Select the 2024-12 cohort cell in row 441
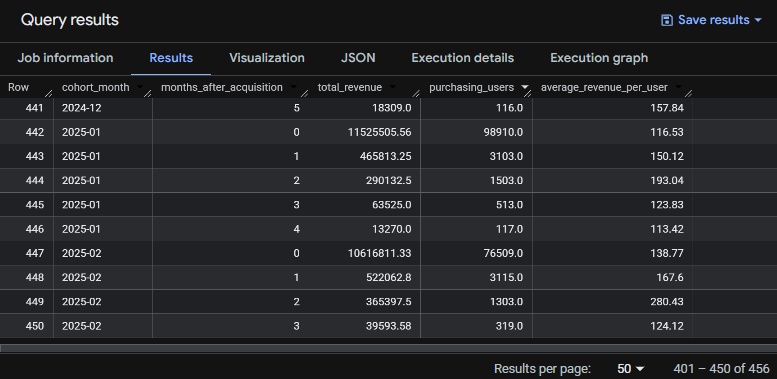777x379 pixels. click(x=82, y=108)
